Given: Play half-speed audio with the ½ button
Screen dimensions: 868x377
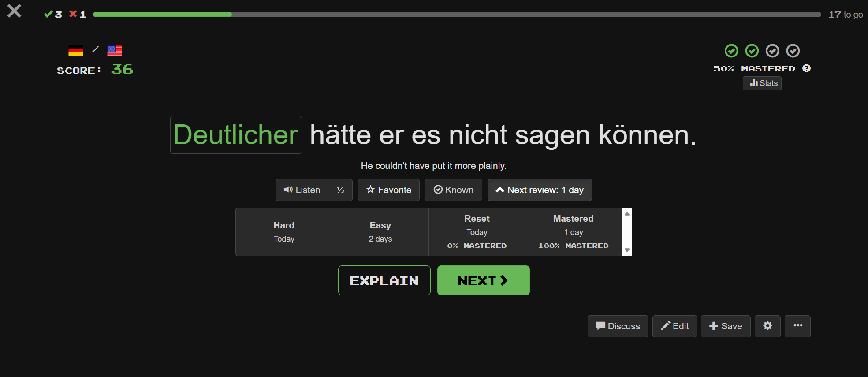Looking at the screenshot, I should tap(340, 190).
